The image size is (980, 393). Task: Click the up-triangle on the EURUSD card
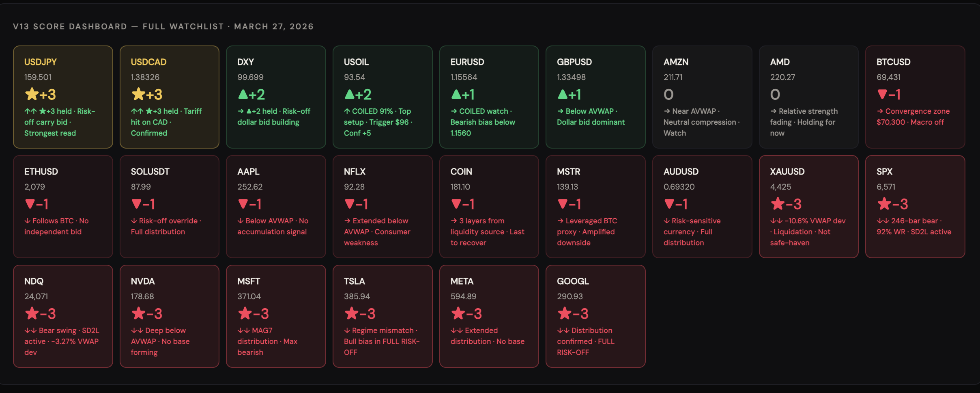pos(456,94)
